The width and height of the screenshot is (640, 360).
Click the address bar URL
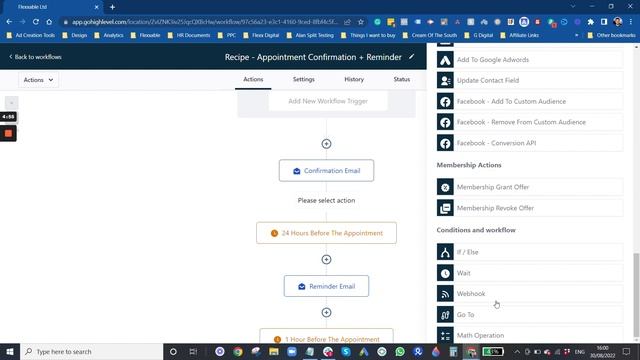tap(205, 22)
